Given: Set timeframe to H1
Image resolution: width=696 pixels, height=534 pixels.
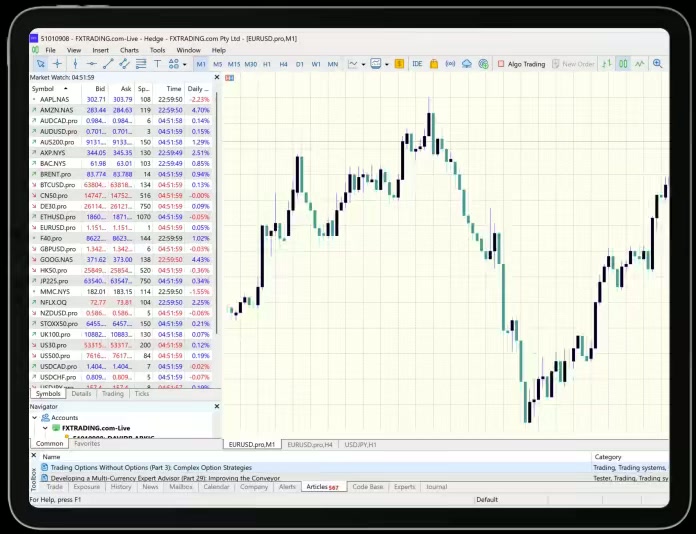Looking at the screenshot, I should (267, 64).
